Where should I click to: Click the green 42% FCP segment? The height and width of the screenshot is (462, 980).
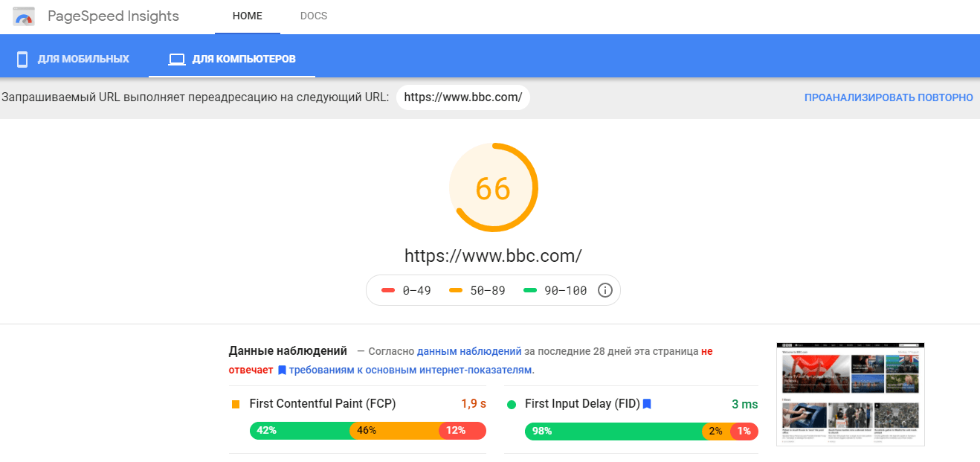(300, 431)
